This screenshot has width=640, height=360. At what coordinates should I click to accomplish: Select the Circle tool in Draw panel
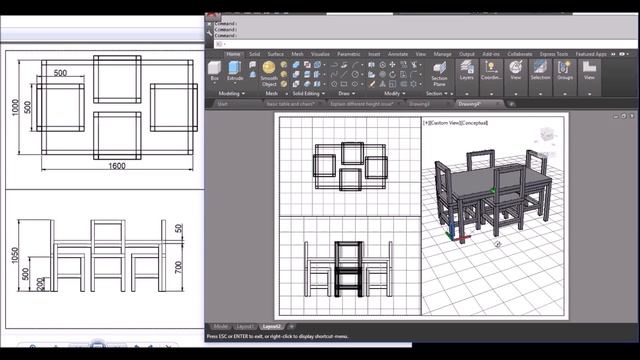[x=355, y=74]
